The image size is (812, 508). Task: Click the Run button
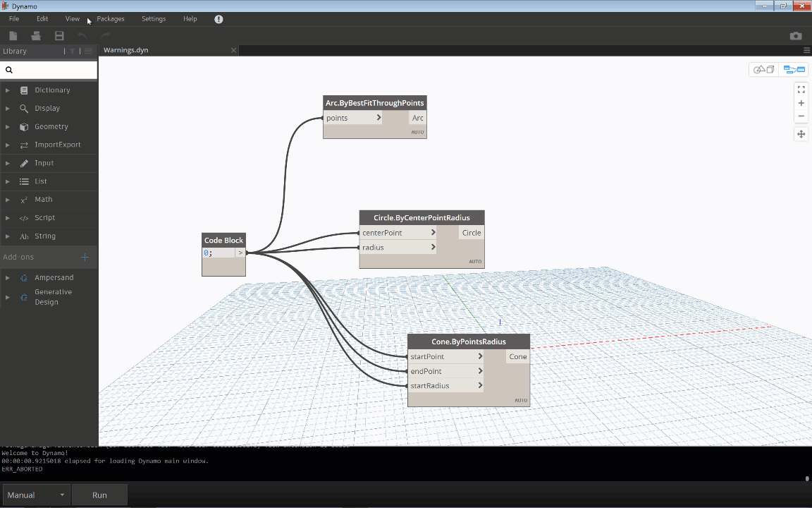pos(99,495)
